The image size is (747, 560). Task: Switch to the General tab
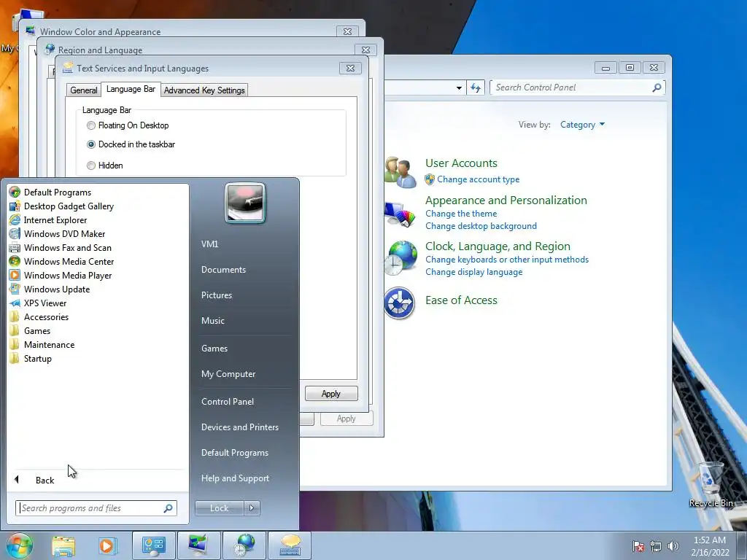(x=84, y=90)
